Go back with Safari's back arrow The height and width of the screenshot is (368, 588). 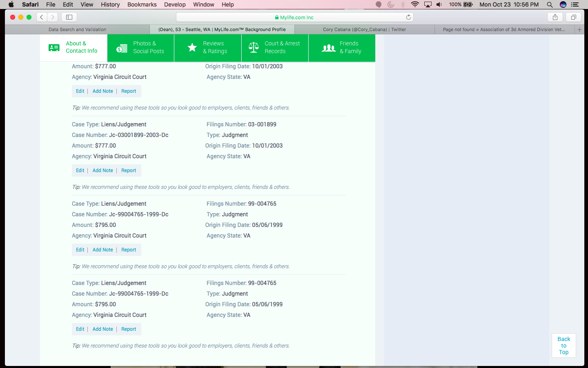(x=42, y=17)
